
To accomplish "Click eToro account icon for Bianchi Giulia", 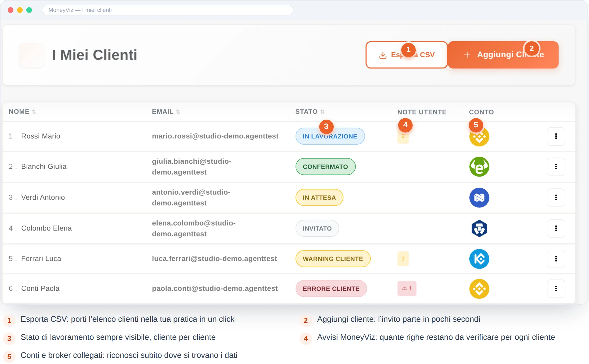I will [x=479, y=167].
